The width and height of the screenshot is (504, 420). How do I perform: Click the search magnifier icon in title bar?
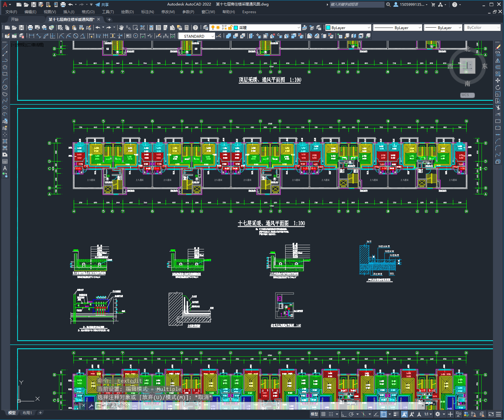(388, 4)
